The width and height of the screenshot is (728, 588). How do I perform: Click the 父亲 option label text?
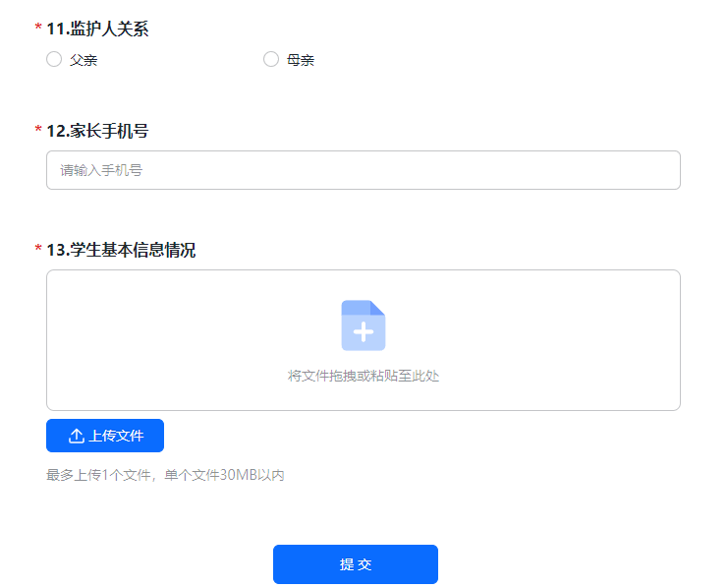(84, 61)
